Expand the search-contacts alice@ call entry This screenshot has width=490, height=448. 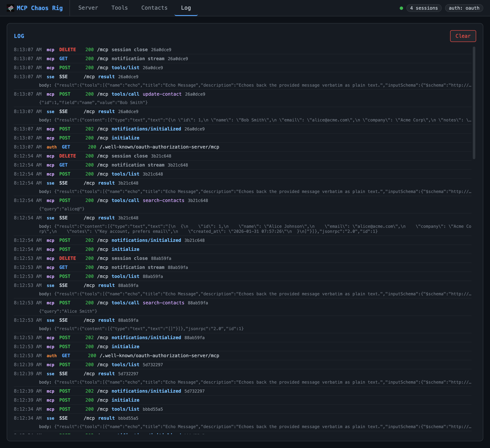[x=163, y=200]
